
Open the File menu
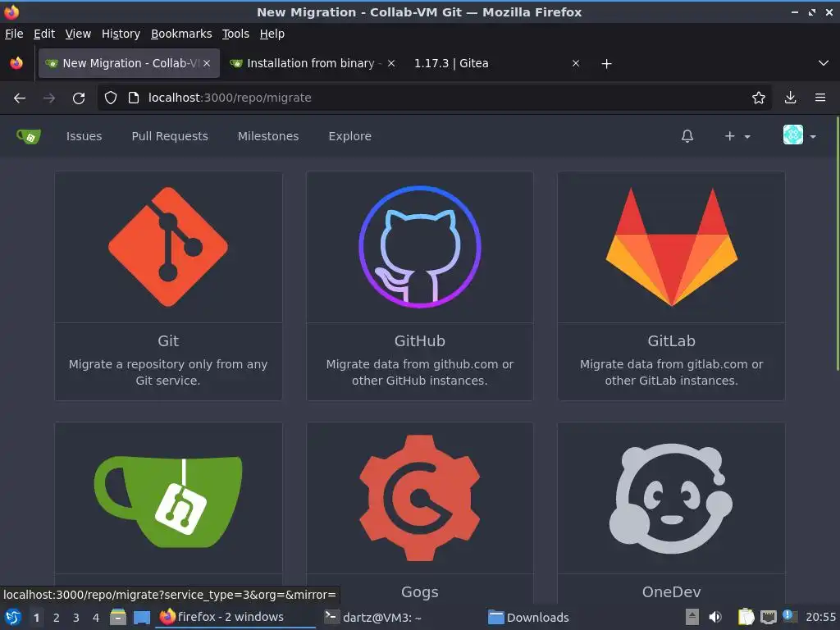tap(14, 34)
